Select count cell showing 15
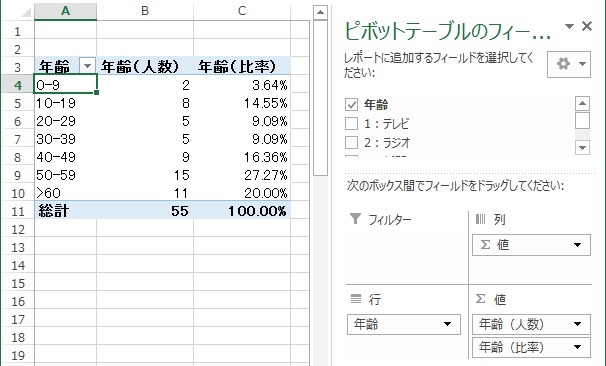The image size is (606, 366). [145, 175]
